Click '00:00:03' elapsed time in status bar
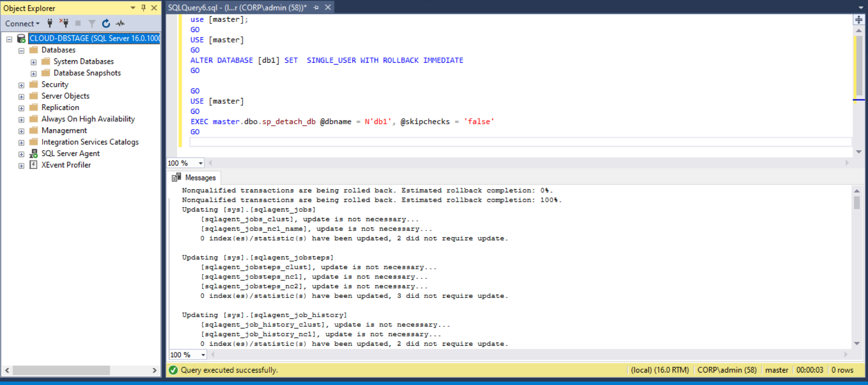 pos(810,370)
